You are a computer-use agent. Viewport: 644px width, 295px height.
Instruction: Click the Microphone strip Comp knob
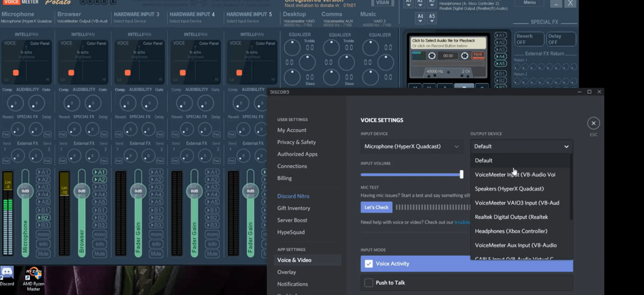15,103
